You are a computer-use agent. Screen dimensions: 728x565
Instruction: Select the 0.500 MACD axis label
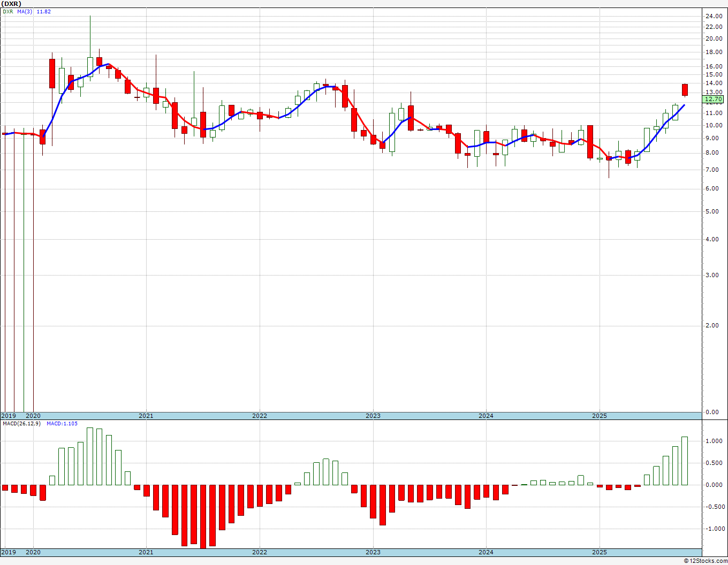[715, 463]
